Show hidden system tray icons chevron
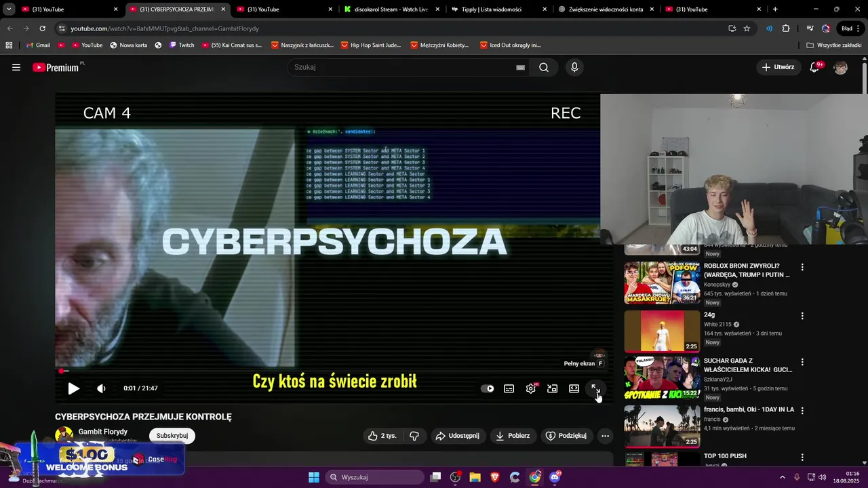The height and width of the screenshot is (488, 868). coord(782,477)
